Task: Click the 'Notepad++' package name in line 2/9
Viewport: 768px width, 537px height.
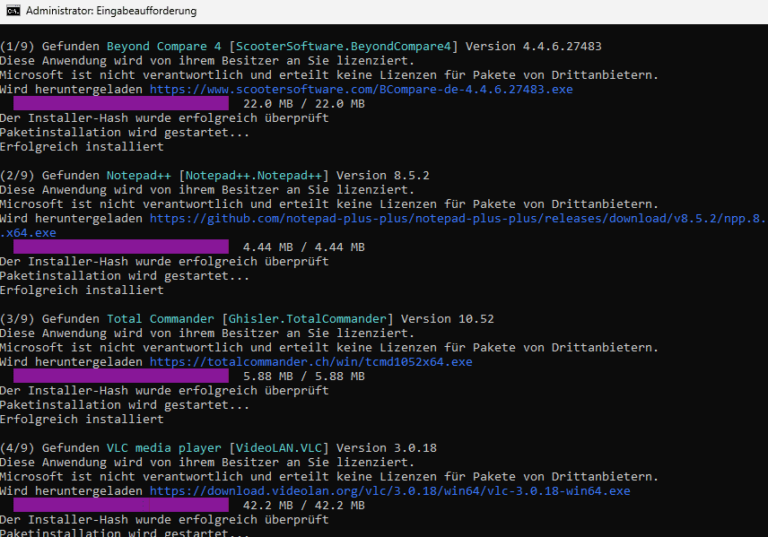Action: pos(139,175)
